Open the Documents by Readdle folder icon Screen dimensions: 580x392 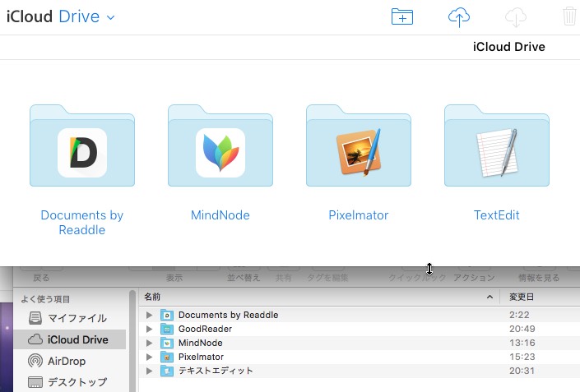[x=82, y=145]
